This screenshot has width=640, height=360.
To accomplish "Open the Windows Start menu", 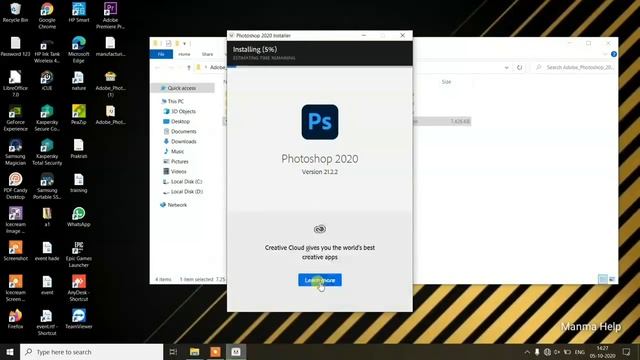I will (10, 352).
